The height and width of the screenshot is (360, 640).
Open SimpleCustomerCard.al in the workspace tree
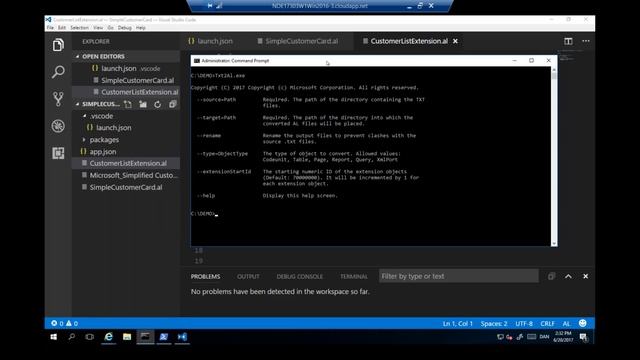tap(126, 187)
